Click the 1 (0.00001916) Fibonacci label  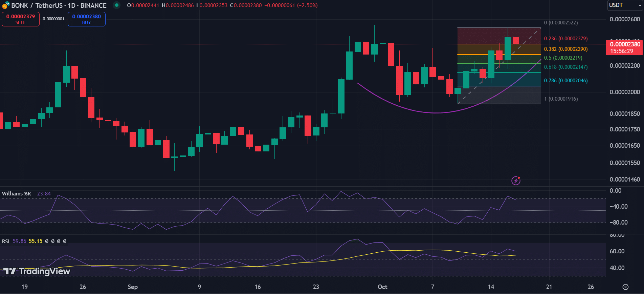coord(561,99)
